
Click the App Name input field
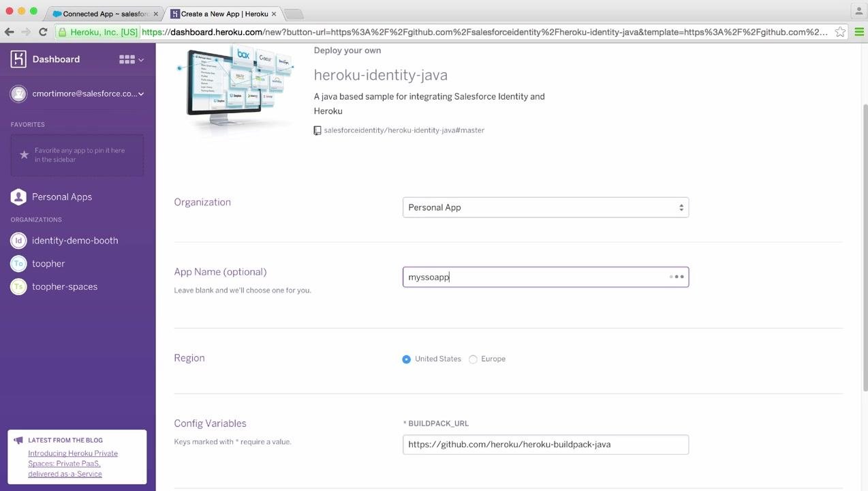[546, 277]
